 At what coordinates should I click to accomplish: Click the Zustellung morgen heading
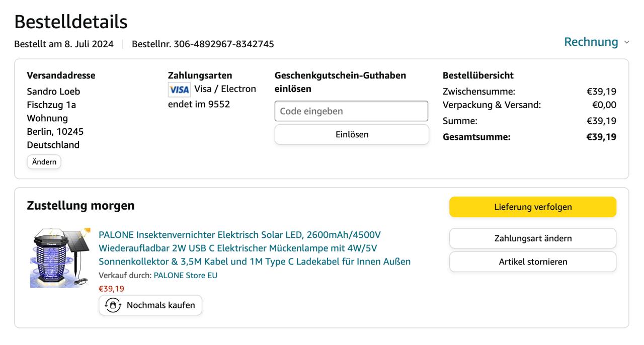[x=80, y=206]
